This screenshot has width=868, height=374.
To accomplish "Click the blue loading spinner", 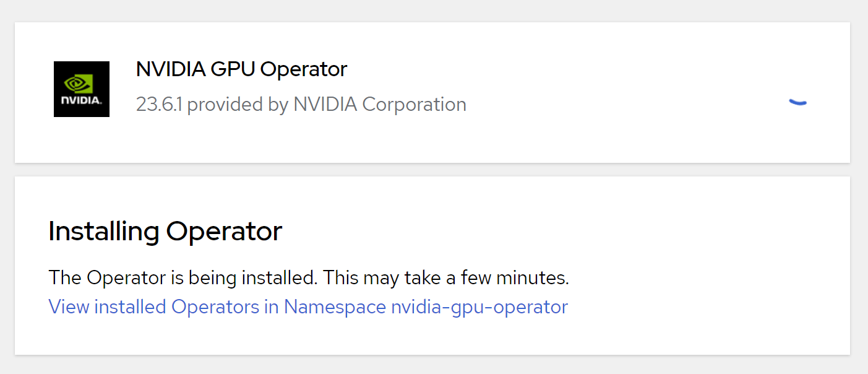I will point(798,102).
